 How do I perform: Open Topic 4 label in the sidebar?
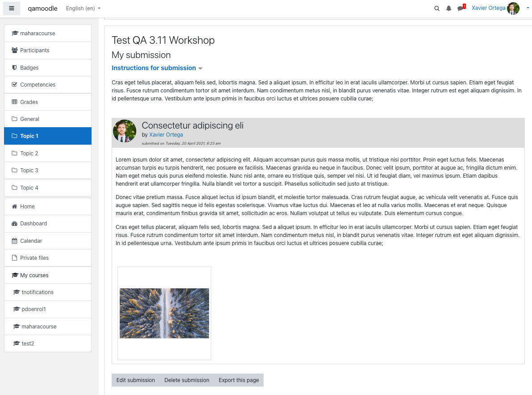[x=29, y=187]
